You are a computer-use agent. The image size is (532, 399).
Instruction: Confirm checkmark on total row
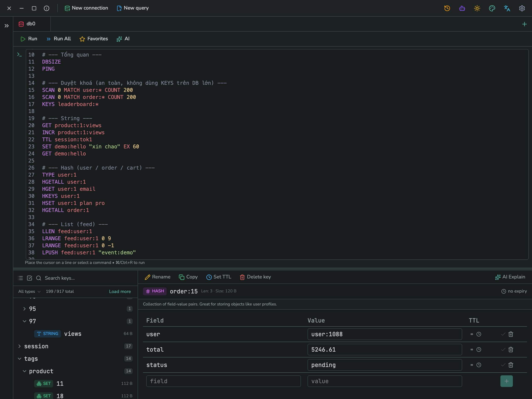point(503,350)
